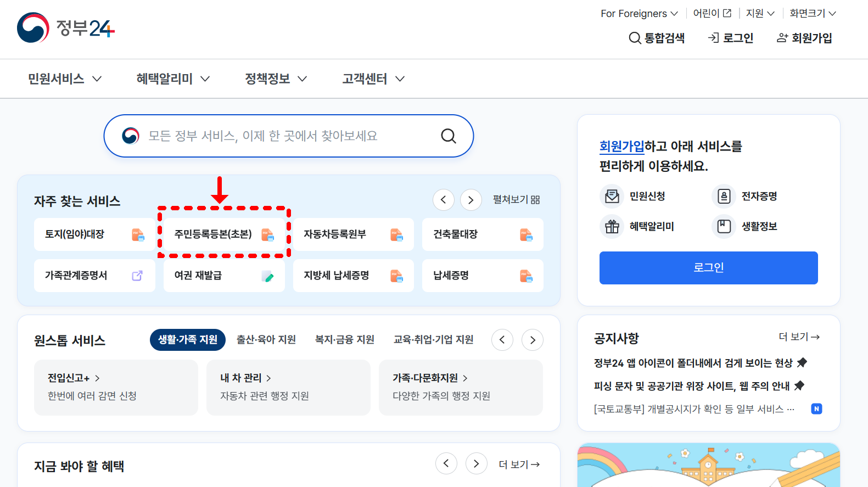
Task: Click the 회원가입 person icon in header
Action: point(782,38)
